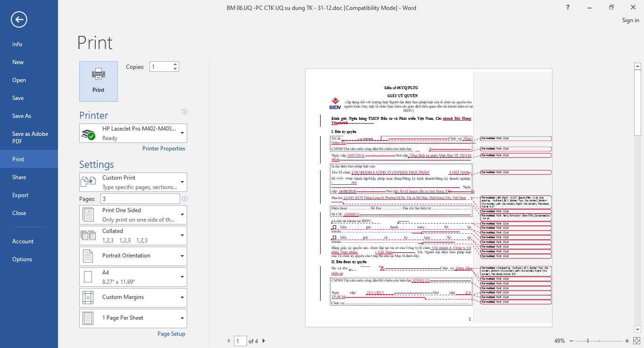Click the Print button with printer icon
644x348 pixels.
click(x=99, y=82)
